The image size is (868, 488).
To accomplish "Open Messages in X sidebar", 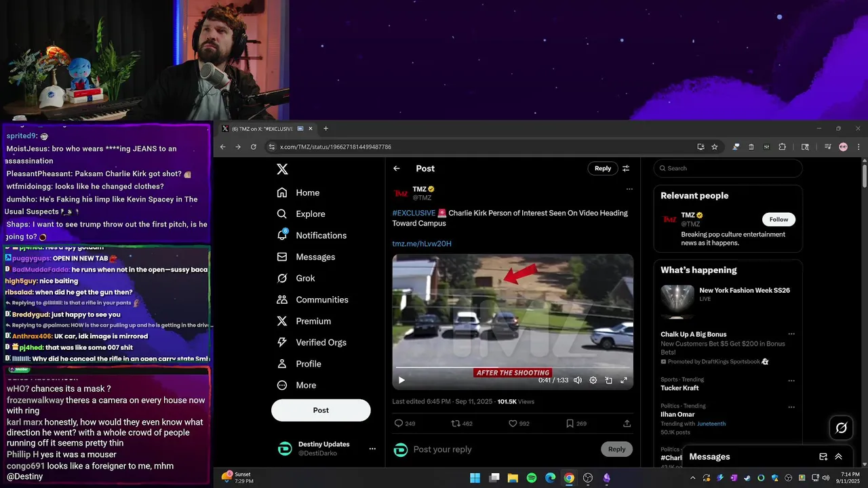I will [x=307, y=257].
